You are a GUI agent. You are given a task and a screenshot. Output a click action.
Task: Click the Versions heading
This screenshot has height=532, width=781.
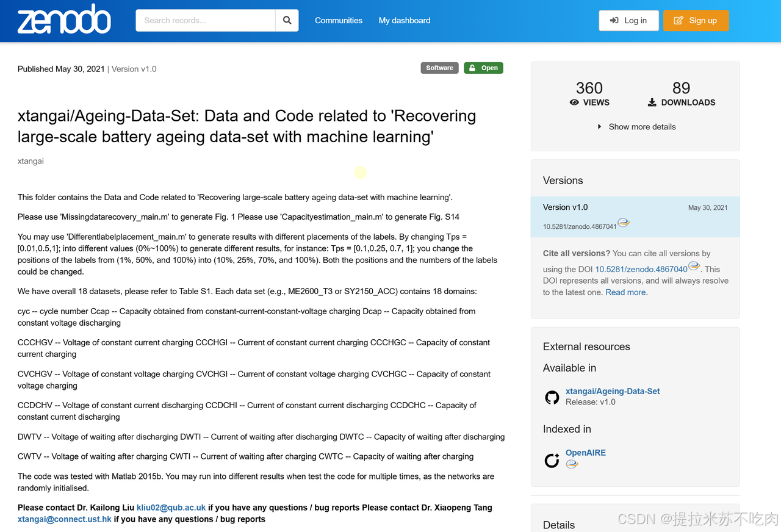point(563,181)
